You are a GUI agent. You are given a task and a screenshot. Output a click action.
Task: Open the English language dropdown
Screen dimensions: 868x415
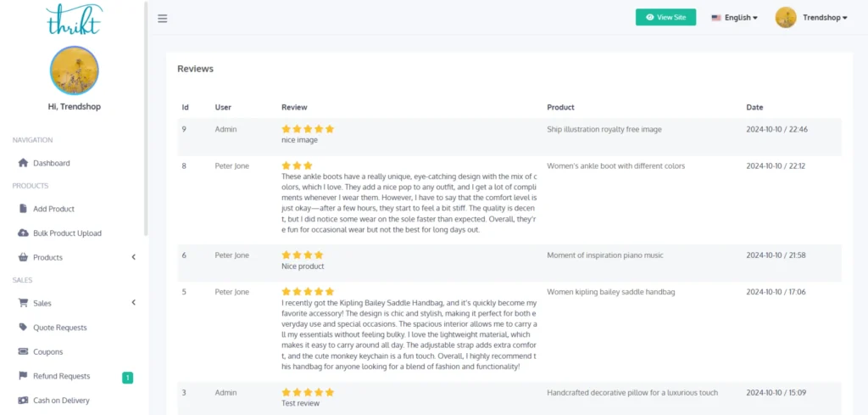734,18
